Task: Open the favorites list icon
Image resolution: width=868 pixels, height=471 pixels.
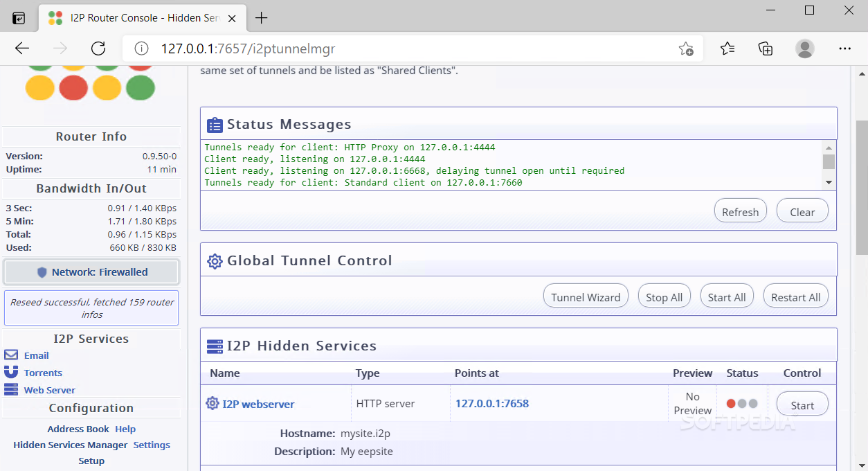Action: click(727, 48)
